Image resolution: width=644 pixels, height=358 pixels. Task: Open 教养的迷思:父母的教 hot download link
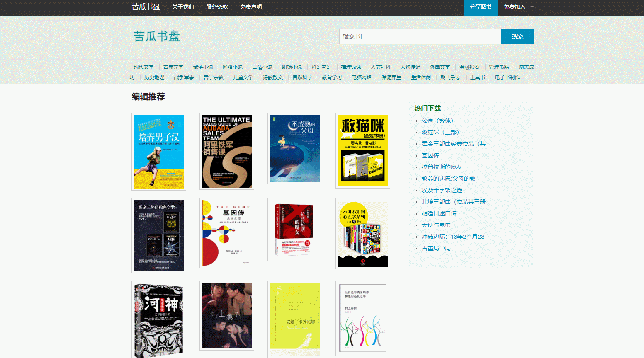click(449, 179)
